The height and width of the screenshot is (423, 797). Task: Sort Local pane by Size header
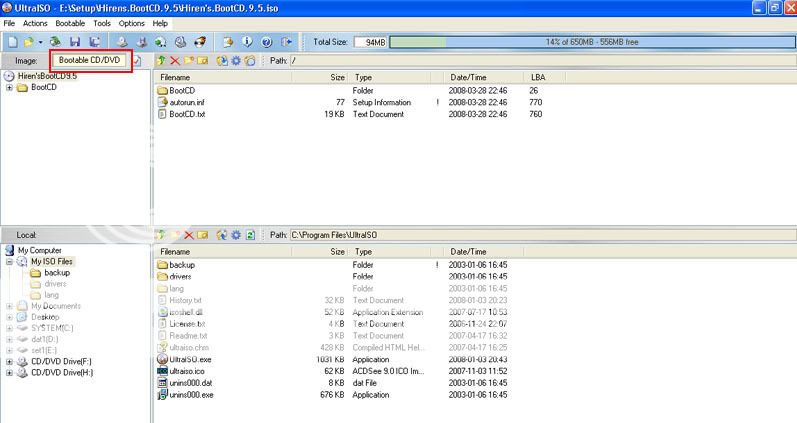tap(321, 252)
